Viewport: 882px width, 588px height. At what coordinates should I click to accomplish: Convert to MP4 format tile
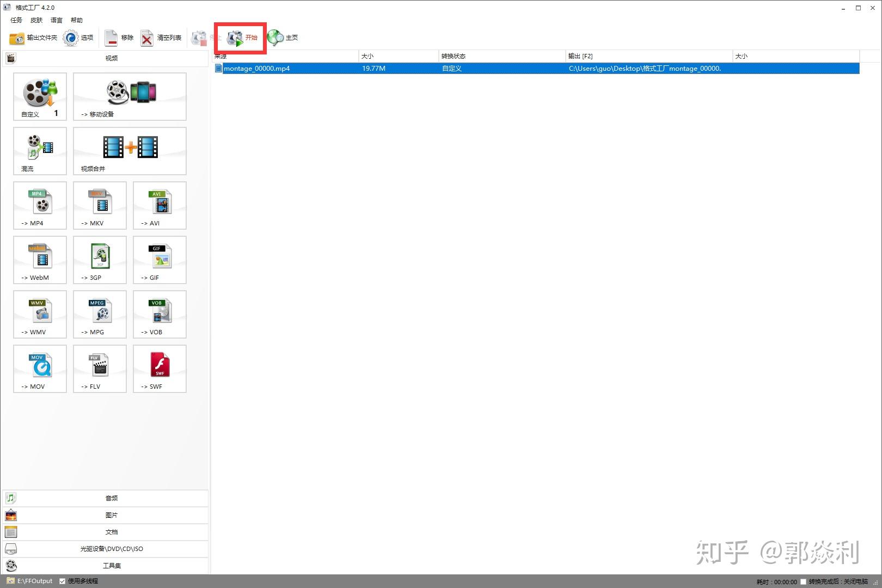click(40, 205)
